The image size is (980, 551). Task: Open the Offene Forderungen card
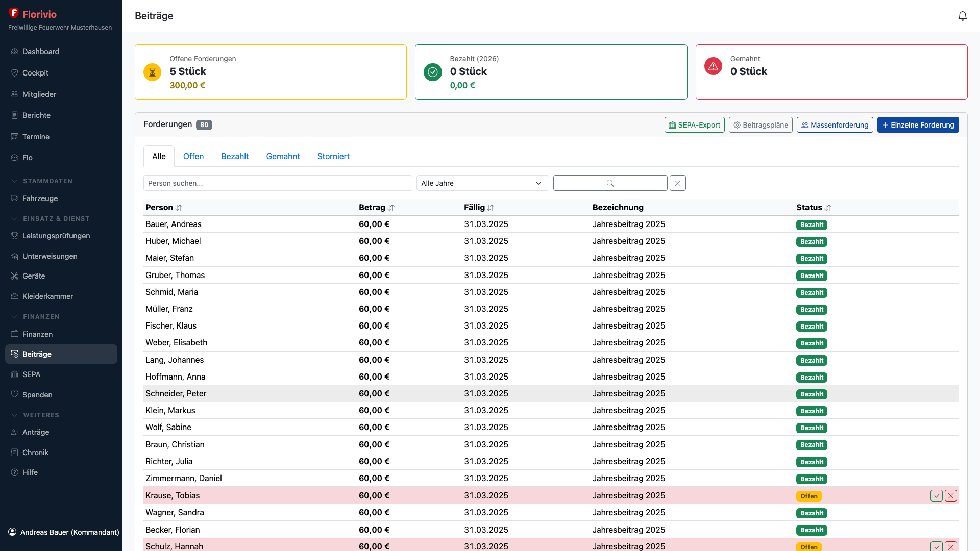click(271, 72)
